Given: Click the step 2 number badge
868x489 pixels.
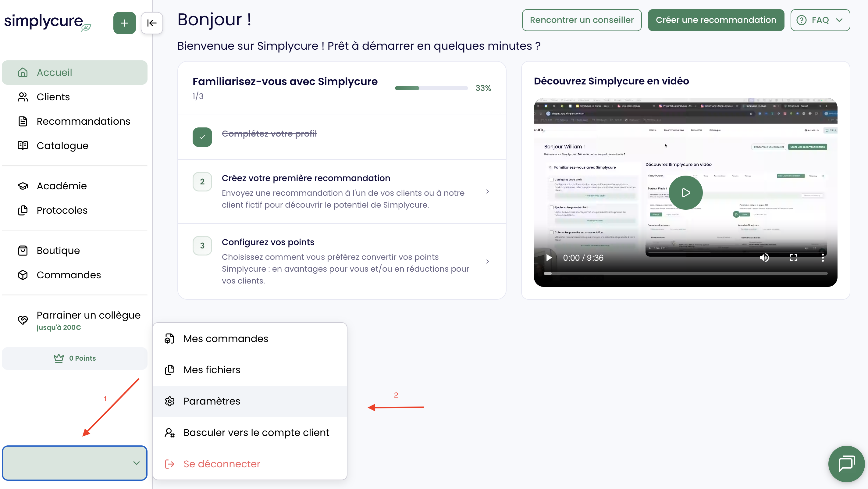Looking at the screenshot, I should point(202,182).
